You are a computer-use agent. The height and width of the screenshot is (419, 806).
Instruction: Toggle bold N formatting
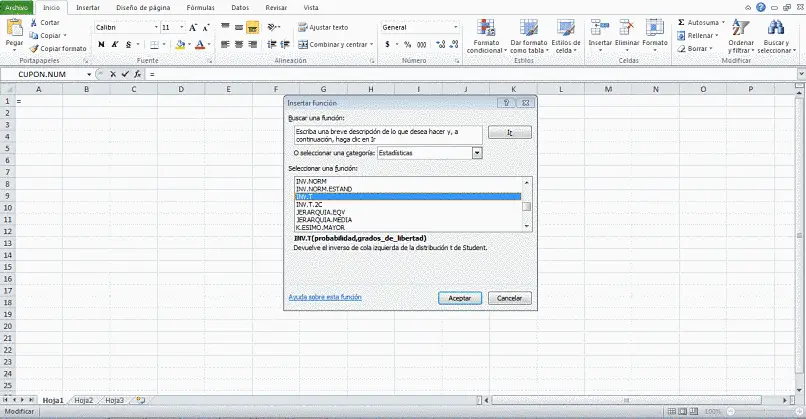click(101, 45)
